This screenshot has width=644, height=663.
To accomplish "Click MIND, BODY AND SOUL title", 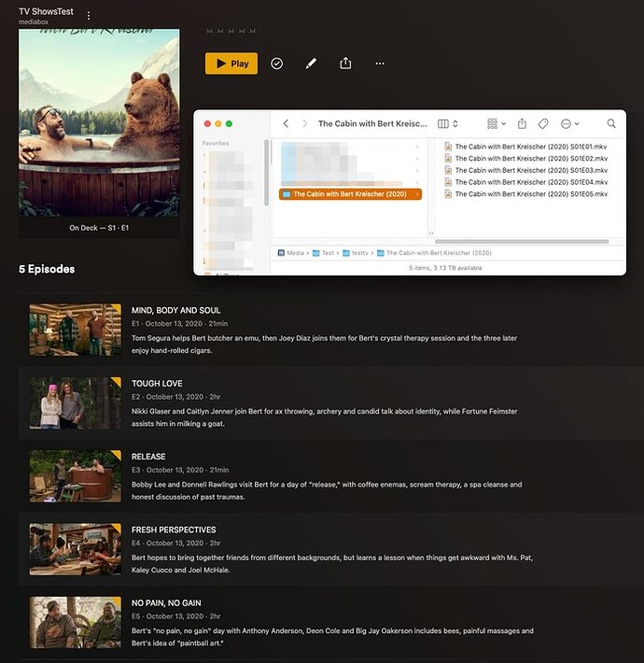I will 175,310.
